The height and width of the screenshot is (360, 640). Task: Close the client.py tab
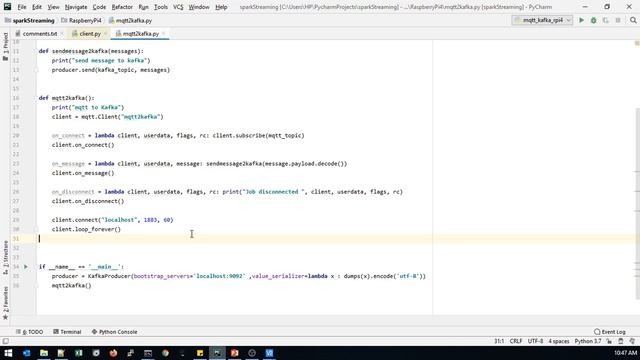point(106,33)
